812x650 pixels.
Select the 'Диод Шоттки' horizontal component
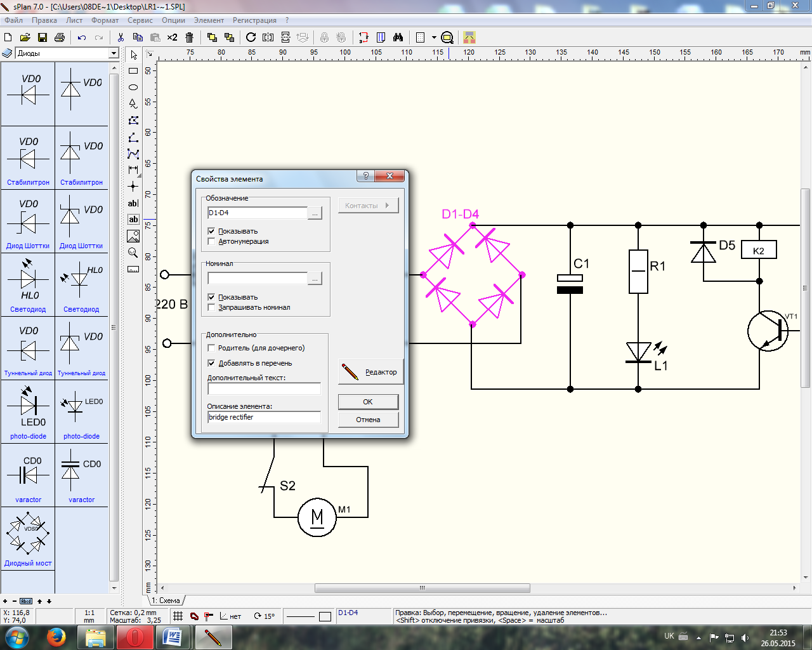coord(28,222)
